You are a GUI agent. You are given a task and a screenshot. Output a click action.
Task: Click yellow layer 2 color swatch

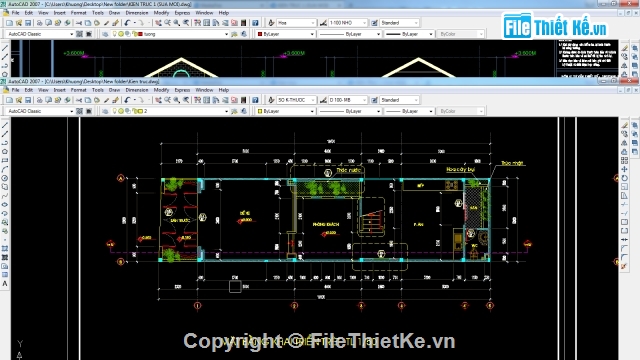(x=140, y=111)
